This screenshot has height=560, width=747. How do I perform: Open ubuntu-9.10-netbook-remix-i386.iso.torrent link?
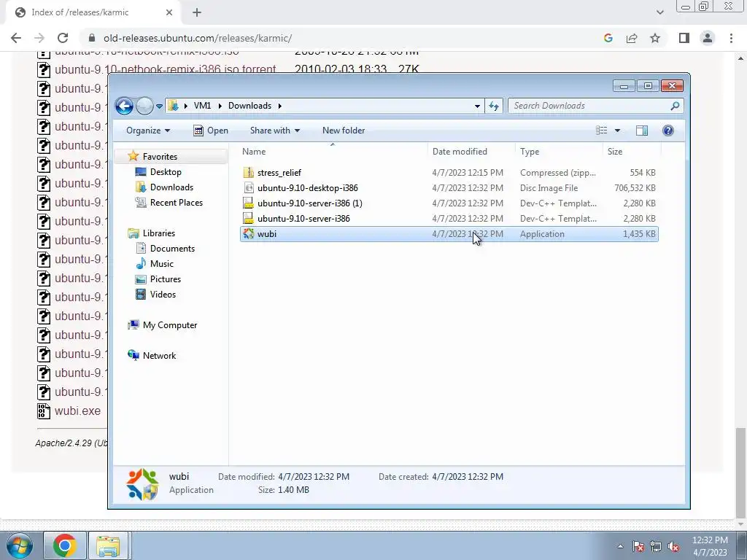click(x=166, y=69)
